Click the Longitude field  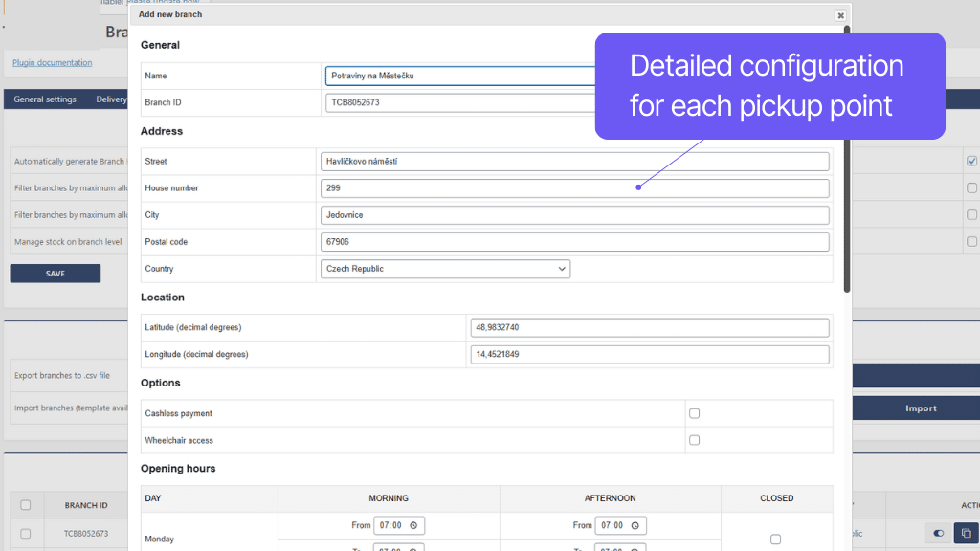point(650,354)
